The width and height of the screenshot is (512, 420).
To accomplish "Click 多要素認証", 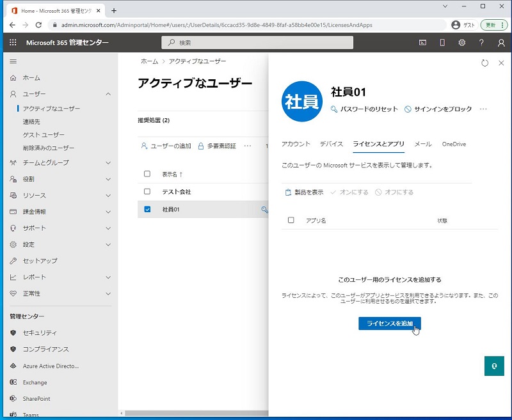I will (x=217, y=146).
